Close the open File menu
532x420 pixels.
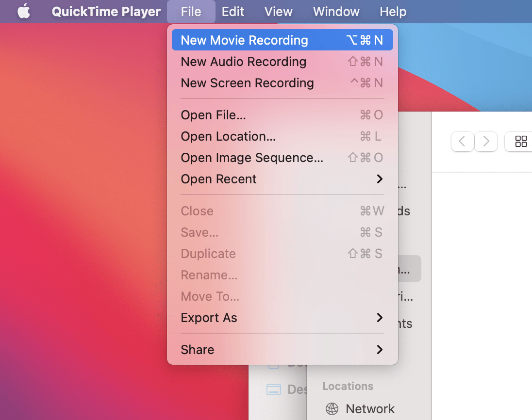[191, 12]
